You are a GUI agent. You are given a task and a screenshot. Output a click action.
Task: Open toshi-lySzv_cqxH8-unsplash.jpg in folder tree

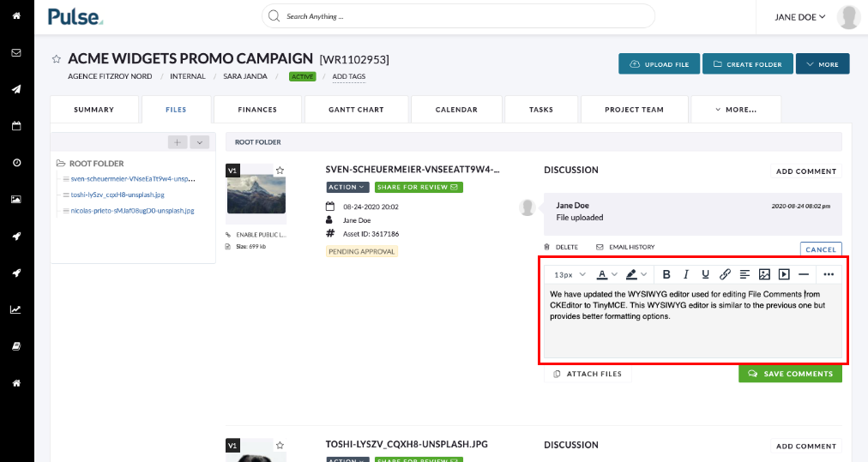118,195
